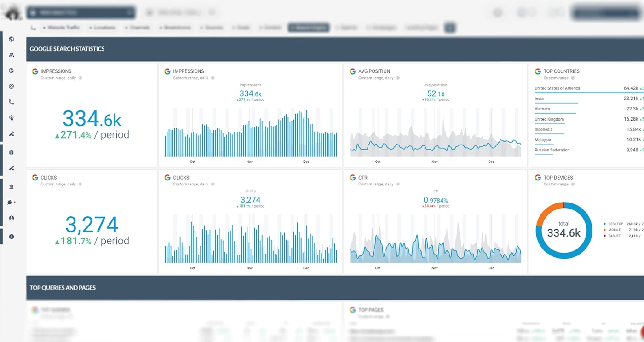Click Google icon on Impressions total widget
This screenshot has width=644, height=342.
[34, 71]
